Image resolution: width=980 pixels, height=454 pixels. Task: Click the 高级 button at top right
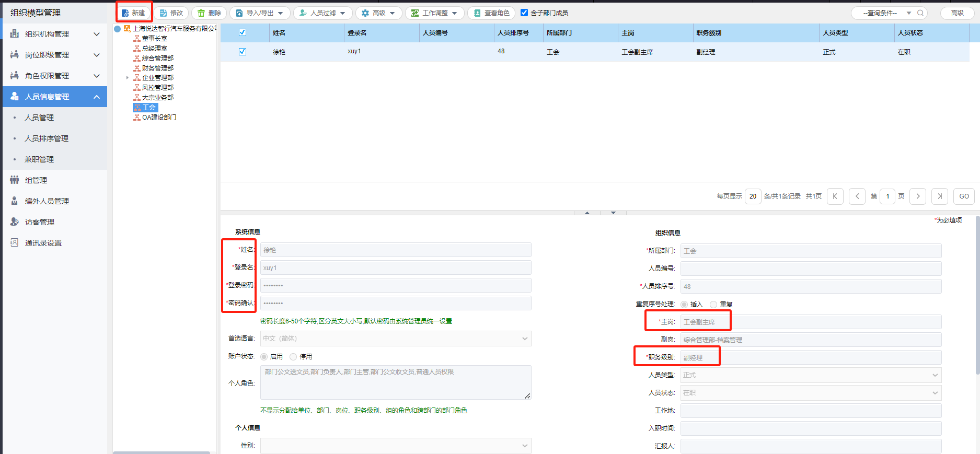click(x=957, y=13)
